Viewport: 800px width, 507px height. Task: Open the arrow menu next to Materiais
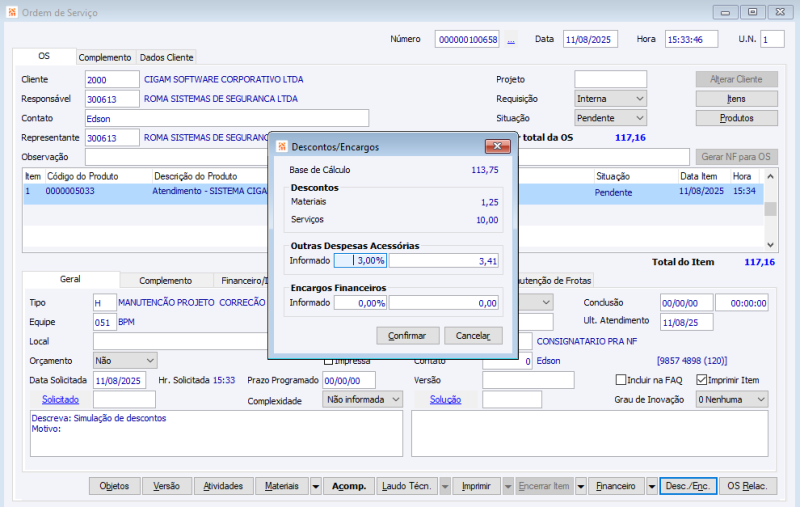(x=315, y=486)
